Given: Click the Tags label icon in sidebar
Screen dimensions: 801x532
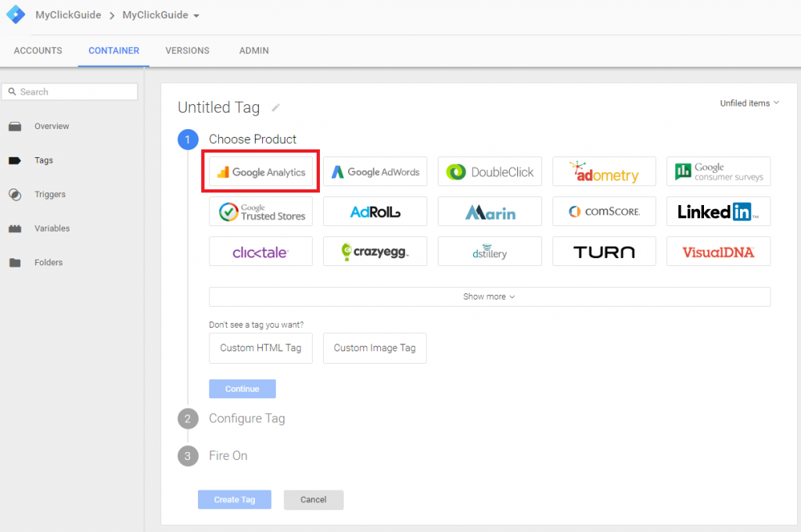Looking at the screenshot, I should tap(15, 160).
